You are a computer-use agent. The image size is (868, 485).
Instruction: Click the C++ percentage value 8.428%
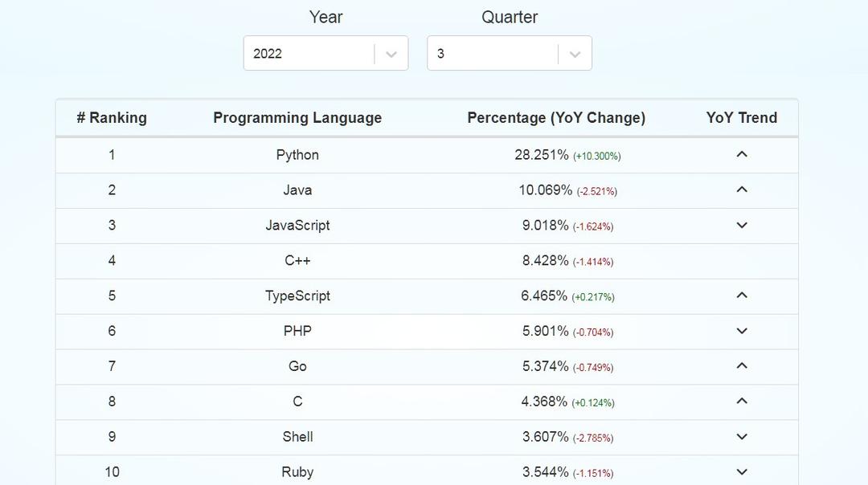click(546, 261)
